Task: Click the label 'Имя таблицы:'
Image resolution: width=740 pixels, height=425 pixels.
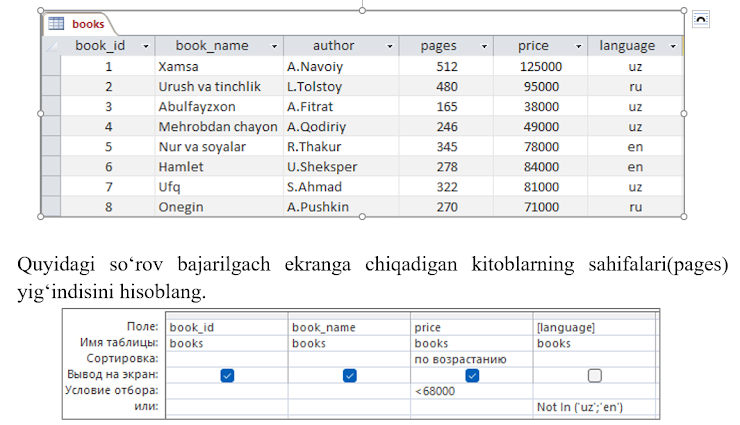Action: [119, 342]
